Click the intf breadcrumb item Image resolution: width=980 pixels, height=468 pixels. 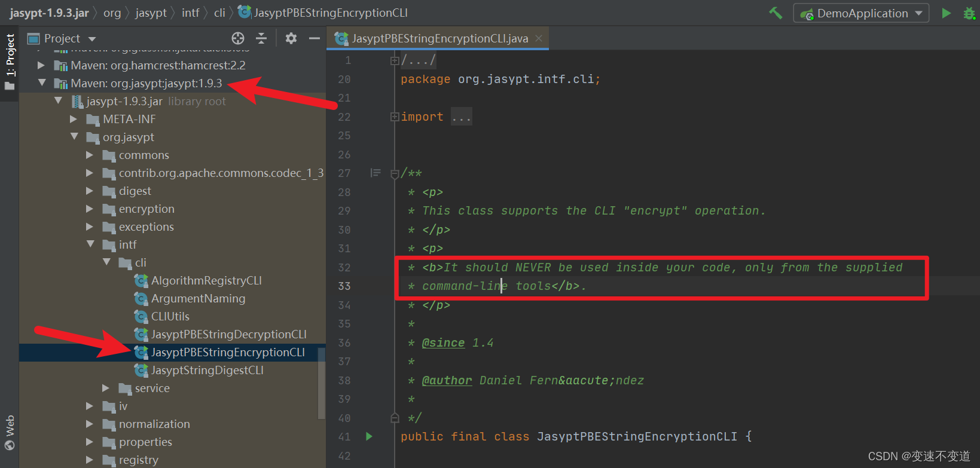[x=190, y=13]
